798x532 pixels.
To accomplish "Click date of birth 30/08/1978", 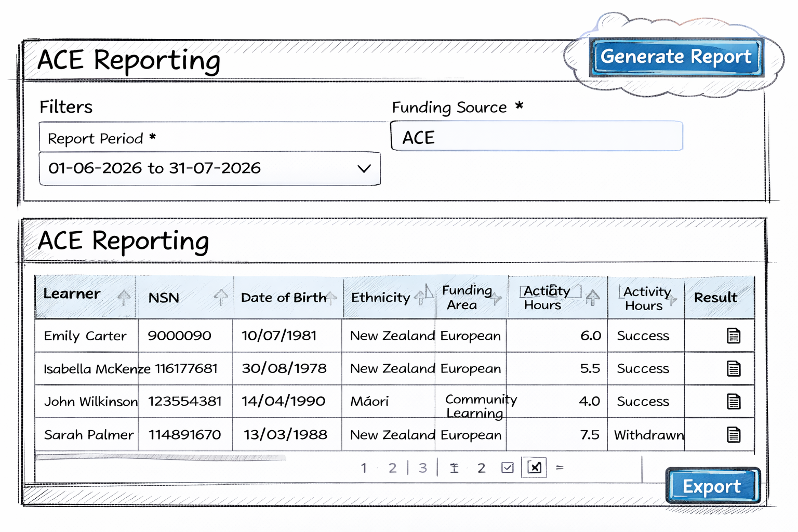I will point(284,368).
